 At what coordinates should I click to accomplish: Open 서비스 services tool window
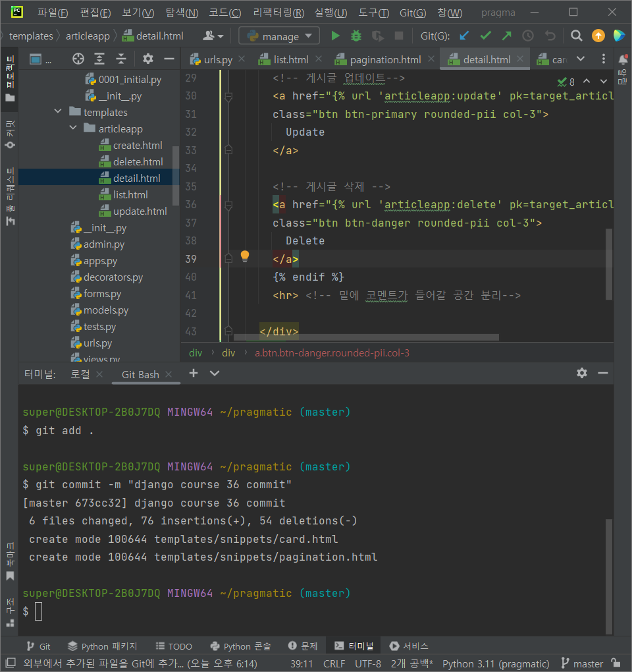coord(408,646)
